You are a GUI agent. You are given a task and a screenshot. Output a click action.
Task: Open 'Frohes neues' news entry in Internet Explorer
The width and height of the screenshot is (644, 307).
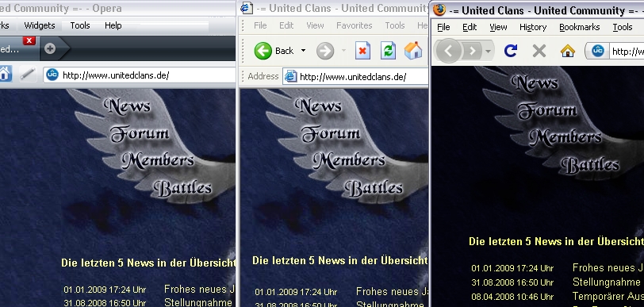[392, 292]
